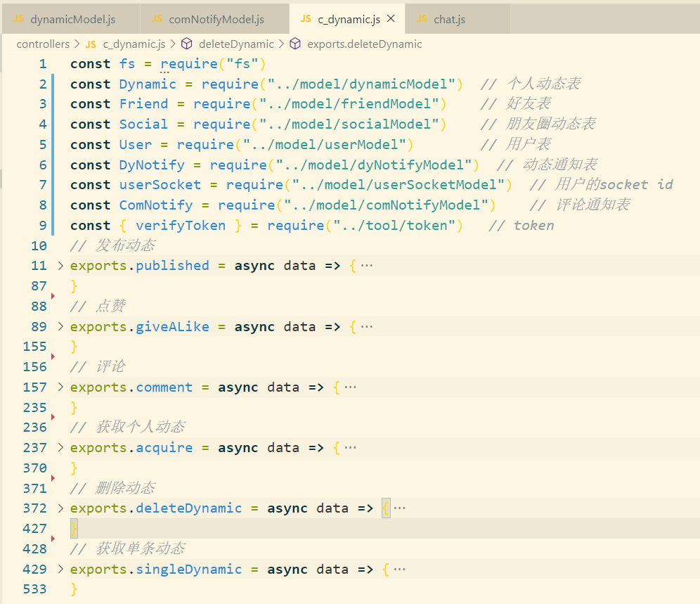Expand the exports.published function fold
This screenshot has height=604, width=700.
pos(60,266)
